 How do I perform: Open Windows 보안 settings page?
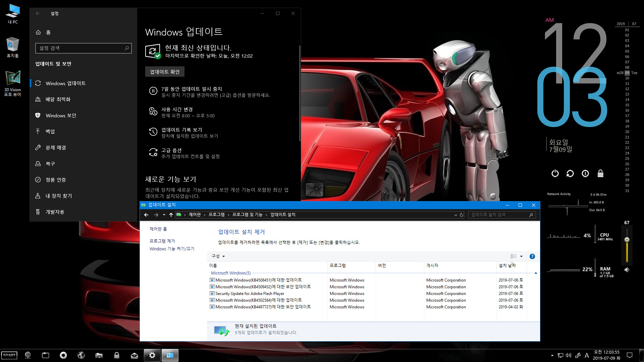pyautogui.click(x=83, y=115)
